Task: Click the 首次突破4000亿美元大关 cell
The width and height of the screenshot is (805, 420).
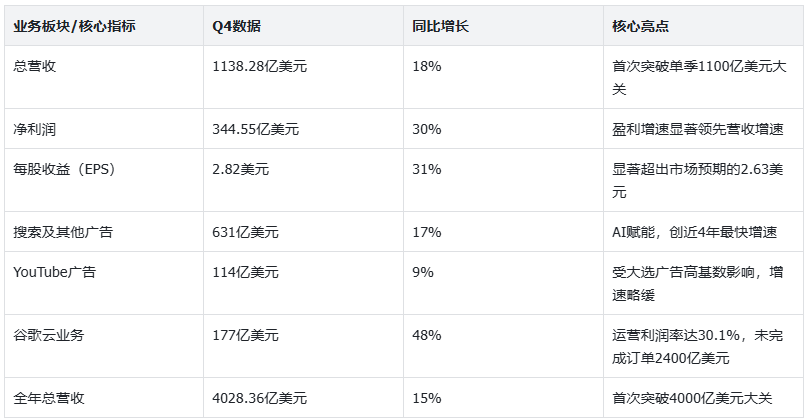Action: pyautogui.click(x=692, y=398)
